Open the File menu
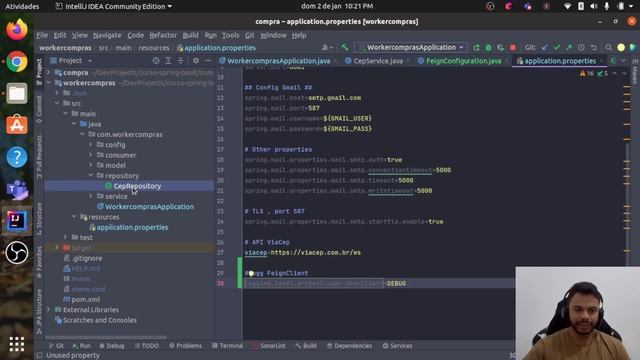The height and width of the screenshot is (360, 640). (42, 35)
